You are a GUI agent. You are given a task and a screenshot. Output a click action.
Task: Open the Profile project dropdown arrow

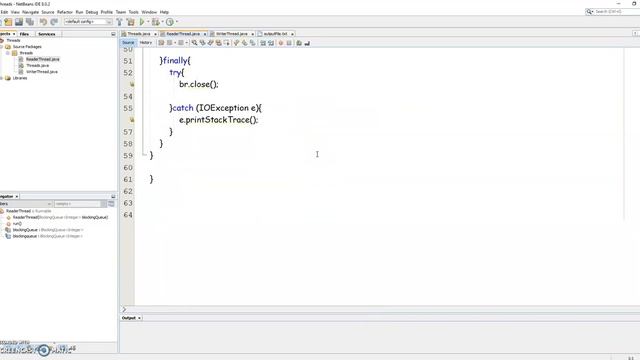[176, 22]
